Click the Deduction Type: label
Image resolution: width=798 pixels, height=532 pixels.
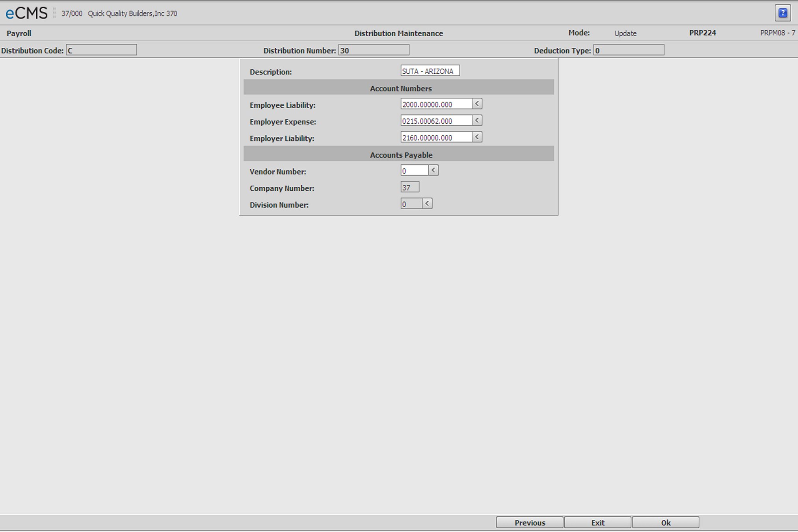(562, 51)
